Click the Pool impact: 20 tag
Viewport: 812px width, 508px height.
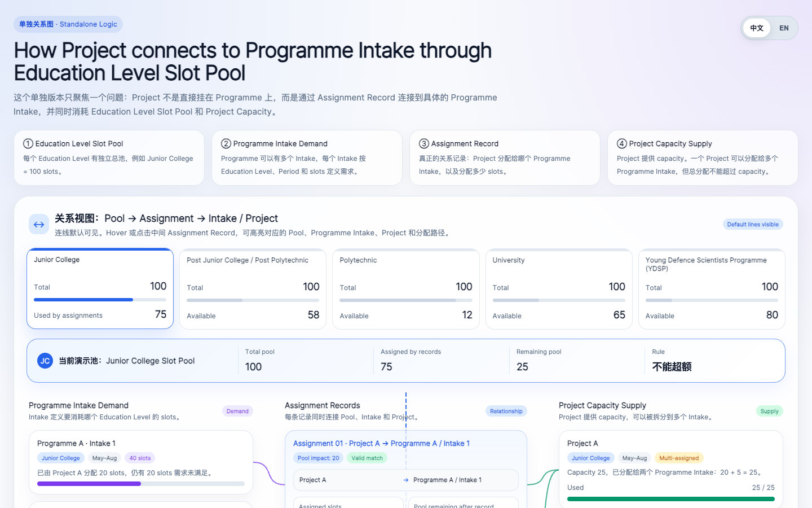click(319, 458)
